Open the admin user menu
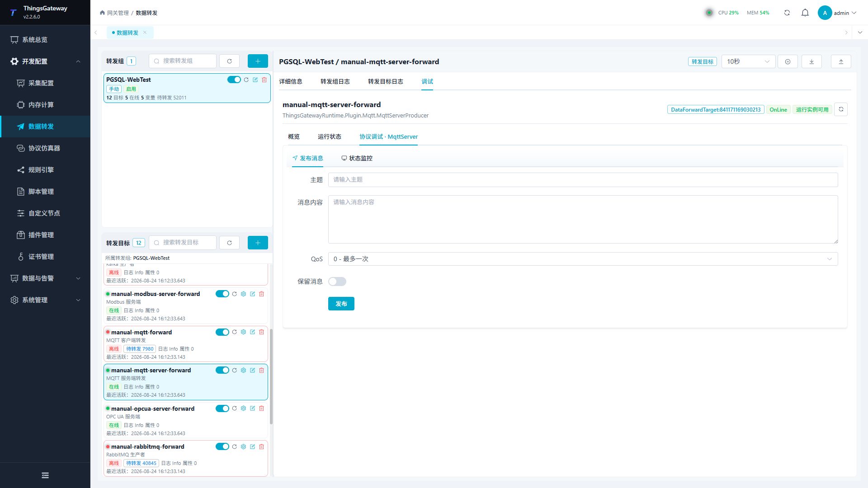 [837, 13]
